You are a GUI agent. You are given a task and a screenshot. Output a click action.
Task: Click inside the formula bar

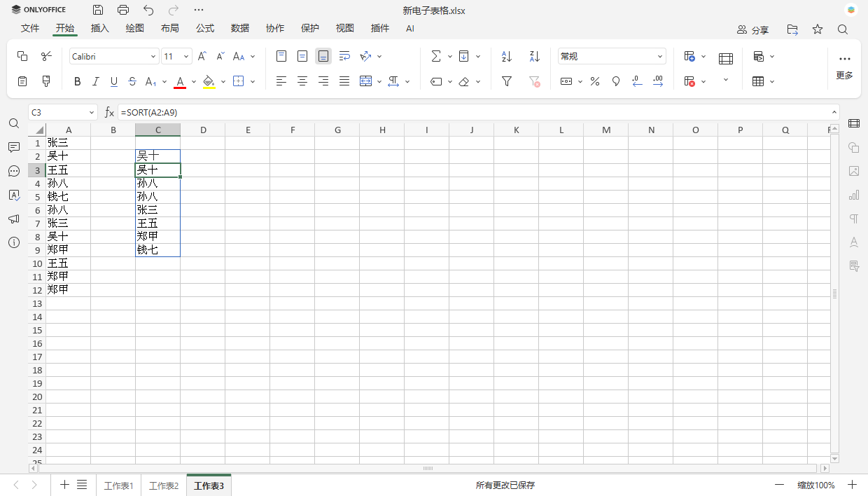click(280, 112)
